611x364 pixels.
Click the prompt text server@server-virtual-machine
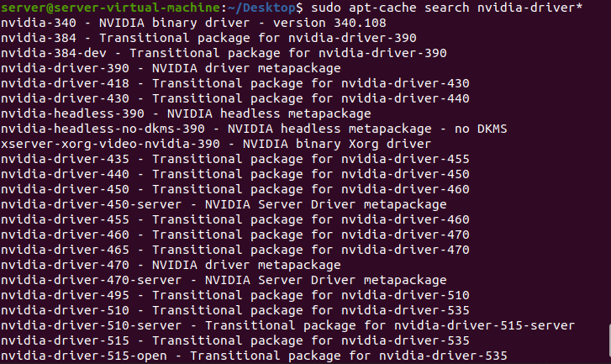pyautogui.click(x=110, y=8)
